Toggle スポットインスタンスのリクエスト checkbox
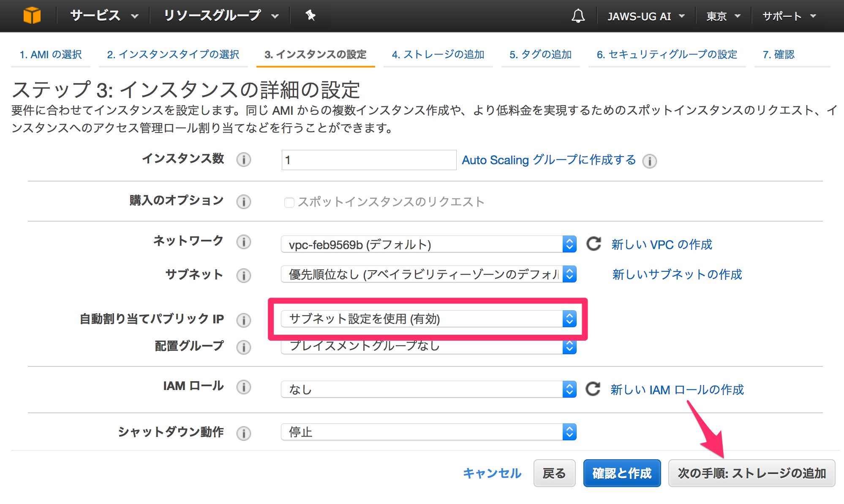This screenshot has height=504, width=844. (x=289, y=202)
